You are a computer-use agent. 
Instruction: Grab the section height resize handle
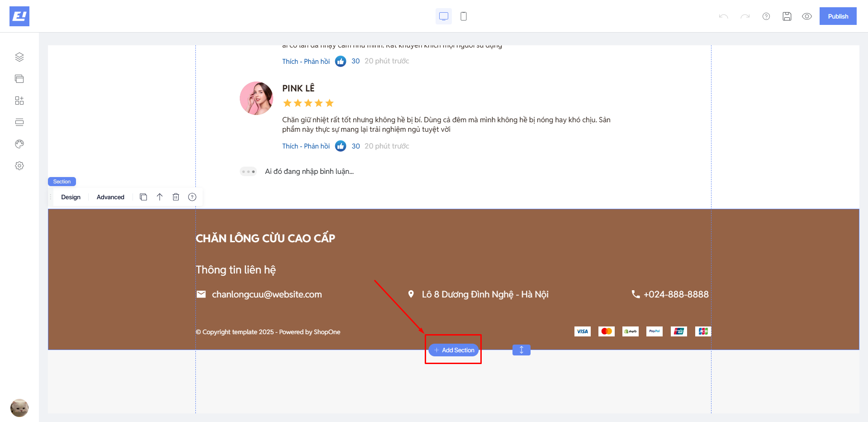522,350
